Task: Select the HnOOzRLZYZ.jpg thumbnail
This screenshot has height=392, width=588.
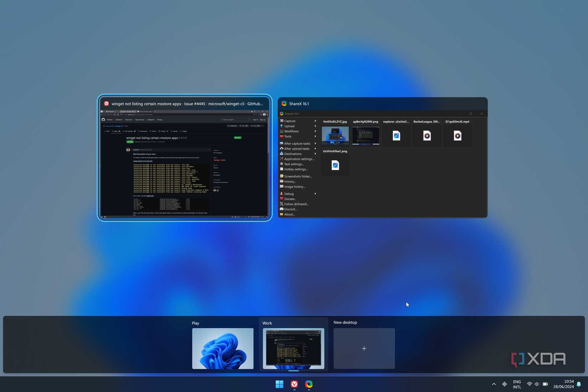Action: pos(335,135)
